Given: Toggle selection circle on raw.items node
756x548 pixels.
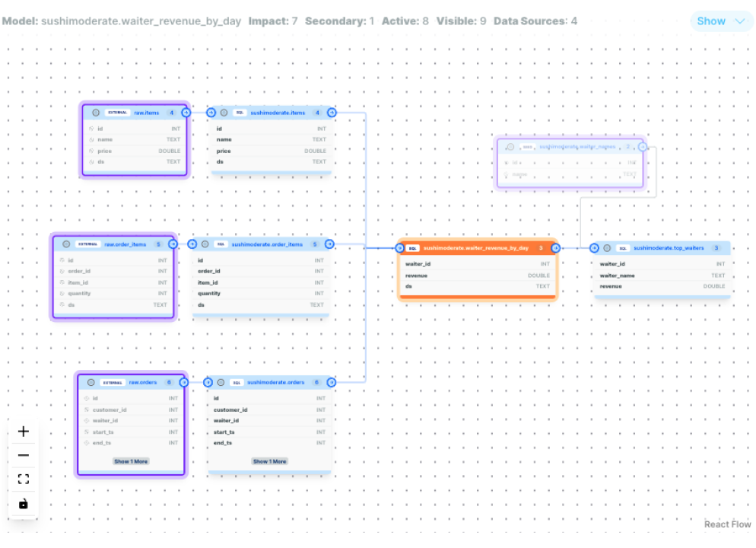Looking at the screenshot, I should 96,113.
